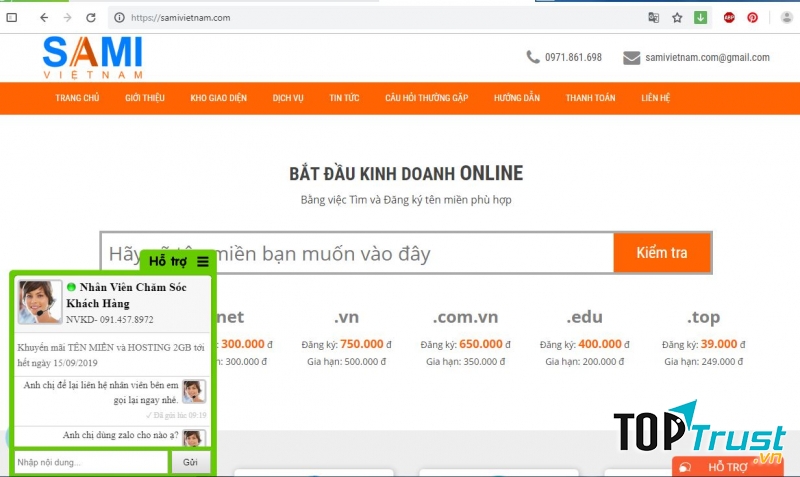Image resolution: width=800 pixels, height=477 pixels.
Task: Open the tab sidebar panel icon
Action: click(12, 18)
